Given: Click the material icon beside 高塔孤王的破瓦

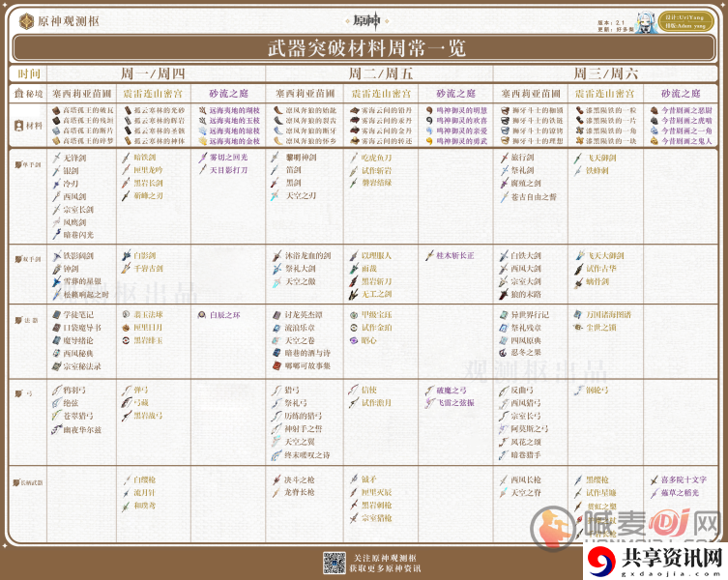Looking at the screenshot, I should point(56,110).
